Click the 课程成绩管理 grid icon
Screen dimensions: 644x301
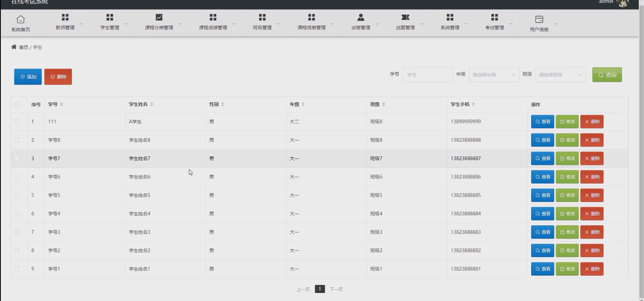[x=213, y=17]
